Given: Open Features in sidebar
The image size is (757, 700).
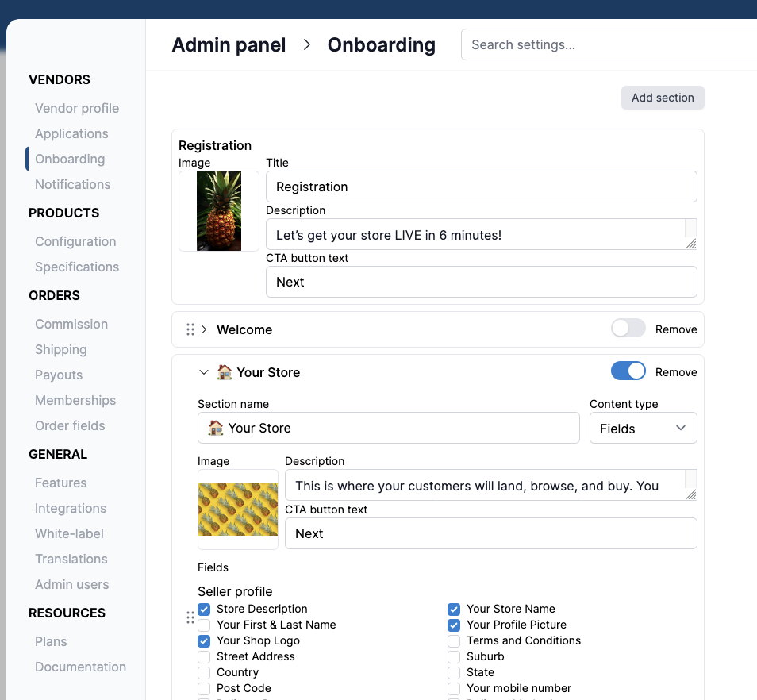Looking at the screenshot, I should [61, 483].
